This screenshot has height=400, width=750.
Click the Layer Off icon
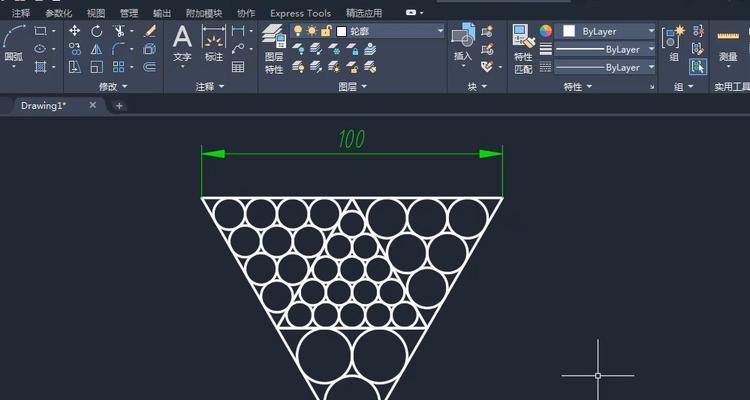(x=298, y=49)
